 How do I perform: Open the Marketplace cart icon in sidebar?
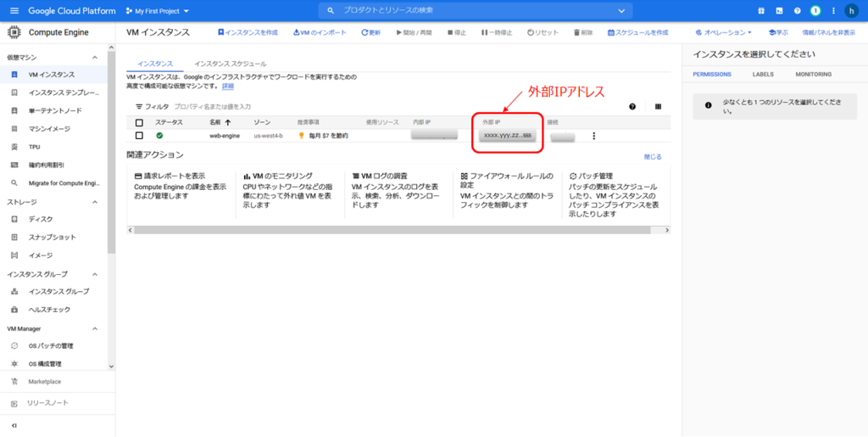(x=14, y=382)
